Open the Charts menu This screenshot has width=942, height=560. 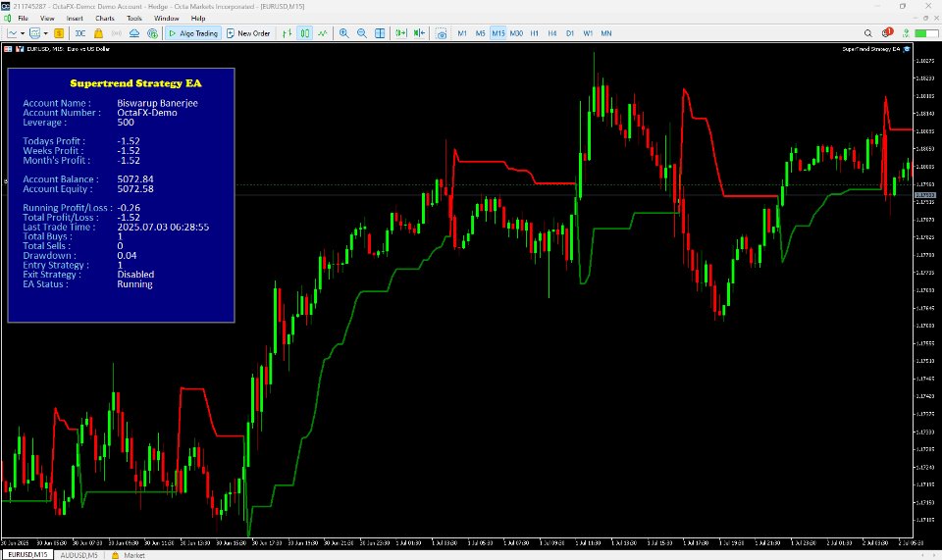(105, 19)
